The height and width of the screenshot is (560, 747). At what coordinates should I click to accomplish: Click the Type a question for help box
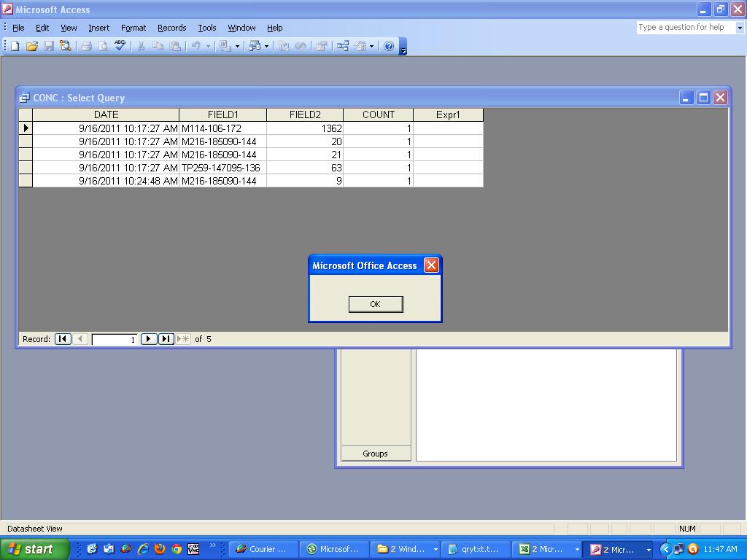point(686,28)
